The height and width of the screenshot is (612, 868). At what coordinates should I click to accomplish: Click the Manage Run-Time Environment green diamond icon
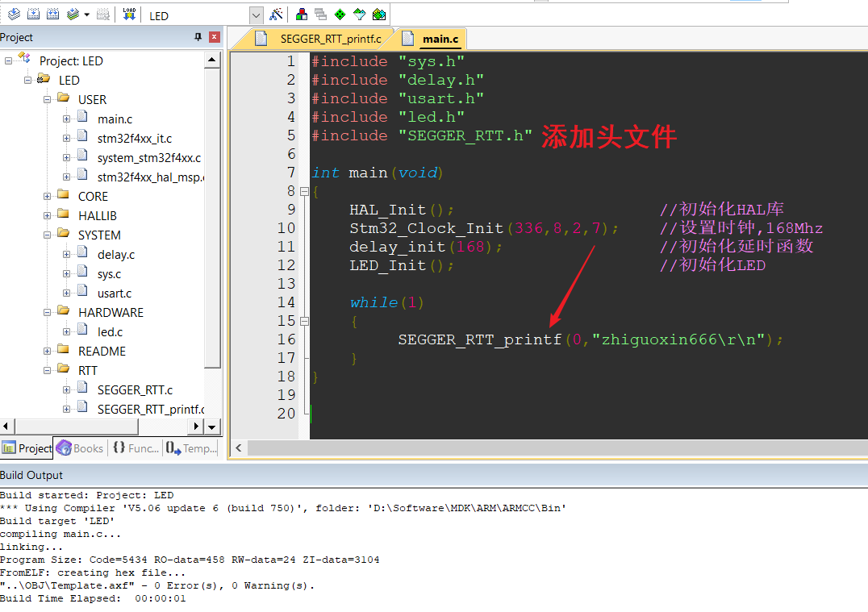[x=340, y=15]
